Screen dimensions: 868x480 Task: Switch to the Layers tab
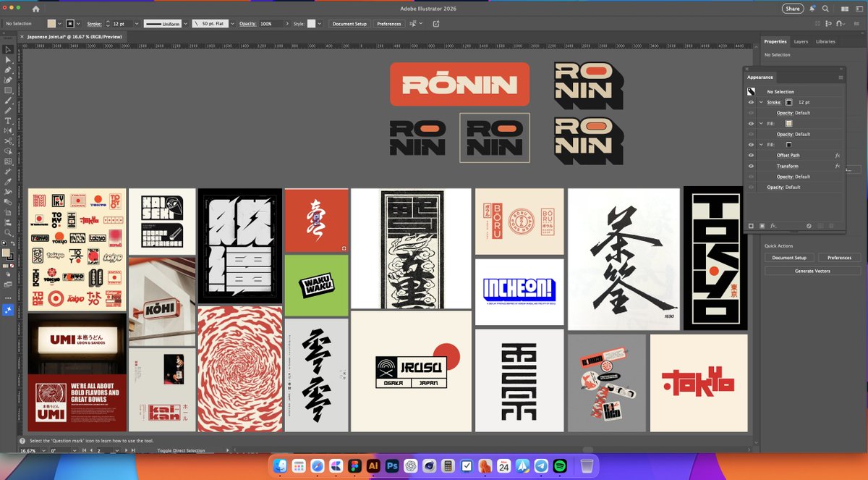point(801,41)
